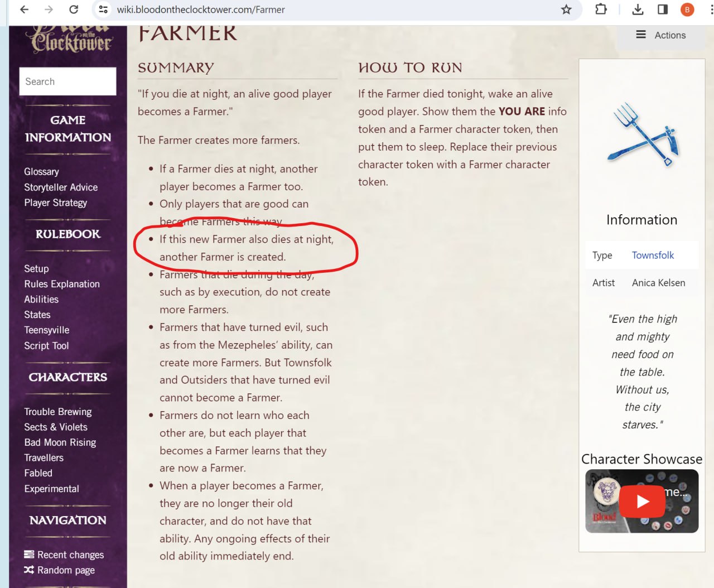Open Bad Moon Rising characters
The width and height of the screenshot is (714, 588).
pyautogui.click(x=60, y=442)
